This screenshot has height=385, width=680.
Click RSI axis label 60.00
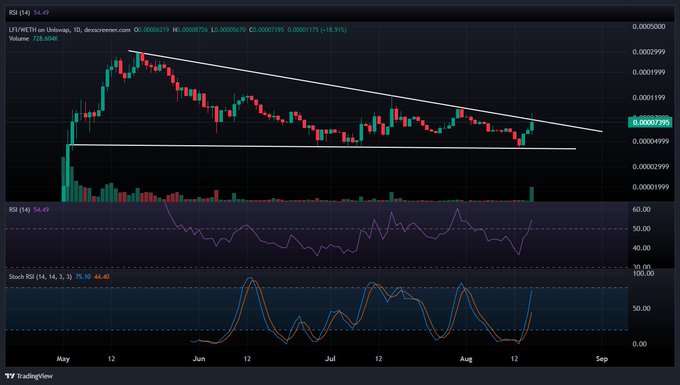tap(641, 209)
